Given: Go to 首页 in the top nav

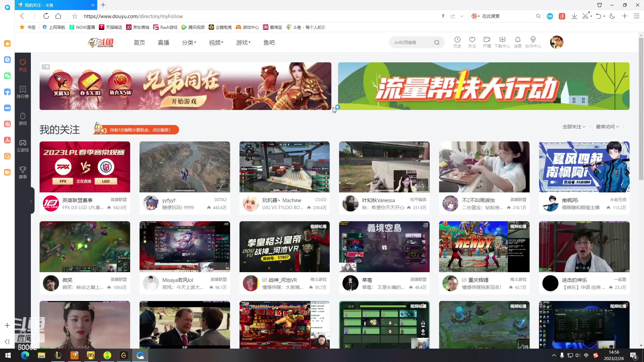Looking at the screenshot, I should pyautogui.click(x=139, y=43).
